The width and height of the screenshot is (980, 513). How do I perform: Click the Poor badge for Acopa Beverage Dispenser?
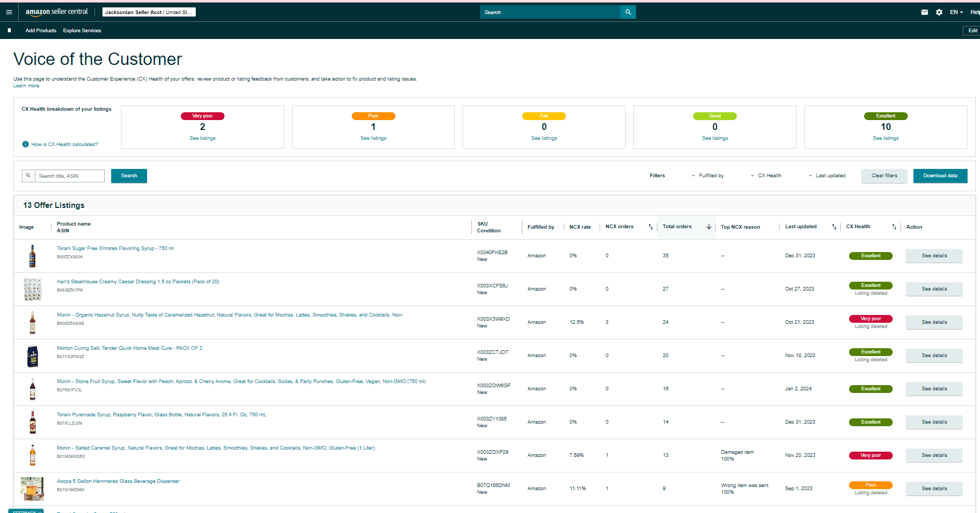click(871, 485)
